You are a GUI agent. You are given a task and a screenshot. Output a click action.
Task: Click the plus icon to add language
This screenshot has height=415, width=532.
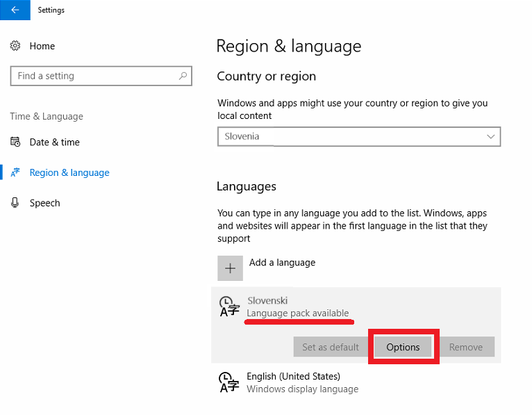(230, 268)
